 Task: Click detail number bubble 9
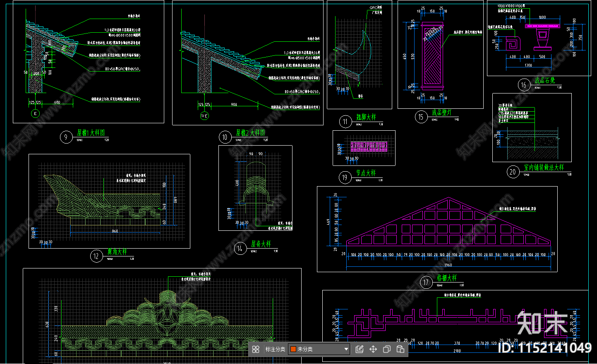coord(66,137)
